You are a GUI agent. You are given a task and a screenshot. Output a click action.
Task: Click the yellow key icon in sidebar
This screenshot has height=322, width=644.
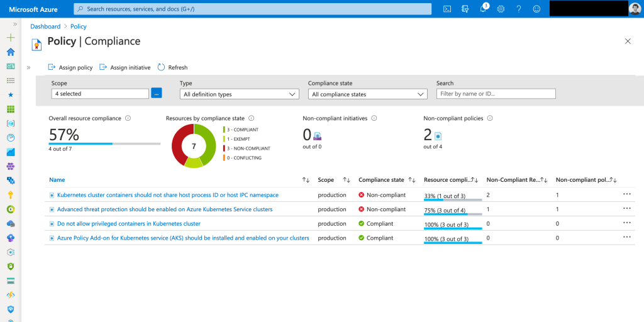click(x=11, y=195)
